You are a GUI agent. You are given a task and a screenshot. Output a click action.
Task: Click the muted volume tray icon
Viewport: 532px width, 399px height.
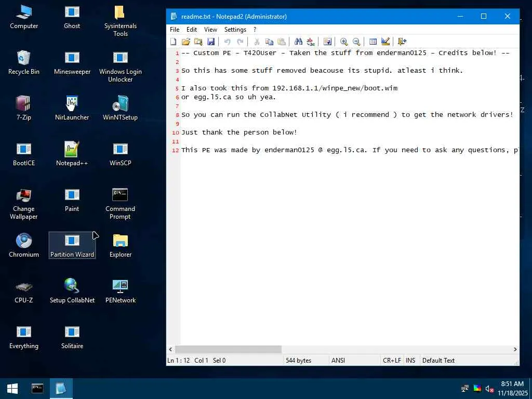[489, 389]
